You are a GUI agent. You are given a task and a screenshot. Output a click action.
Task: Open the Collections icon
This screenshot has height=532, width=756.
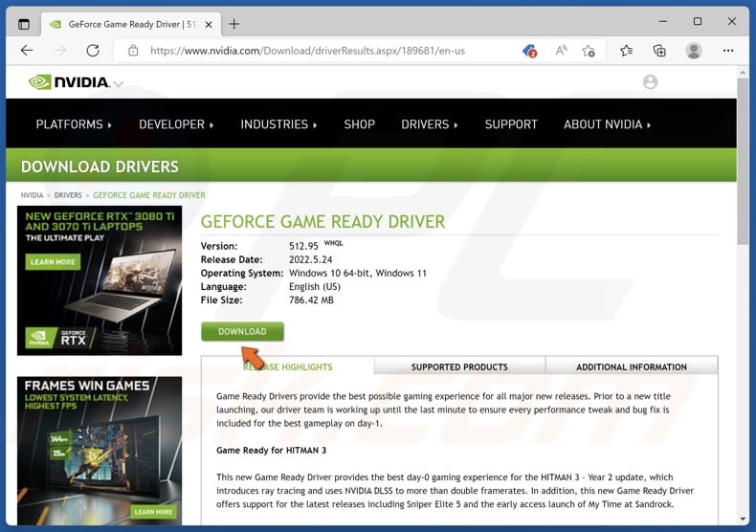tap(659, 51)
